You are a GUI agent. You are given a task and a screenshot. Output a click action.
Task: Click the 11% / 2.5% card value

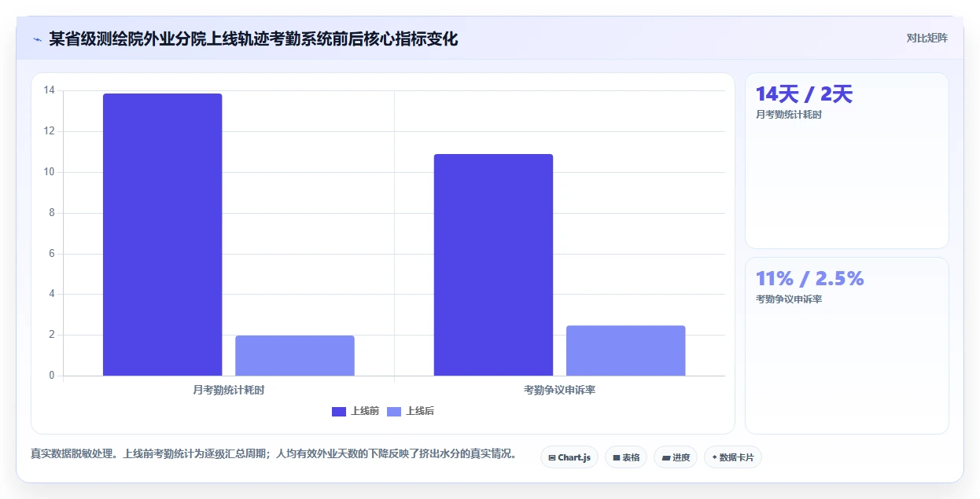click(x=810, y=279)
